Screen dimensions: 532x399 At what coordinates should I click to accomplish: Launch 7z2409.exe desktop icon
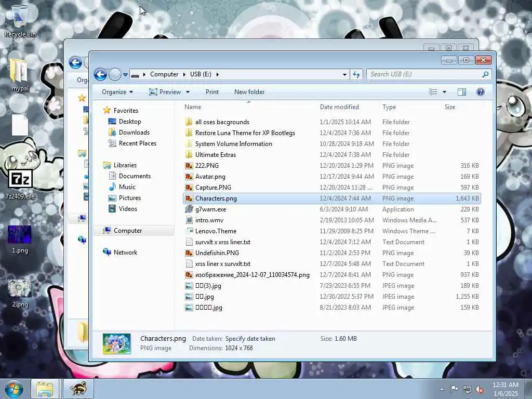20,183
